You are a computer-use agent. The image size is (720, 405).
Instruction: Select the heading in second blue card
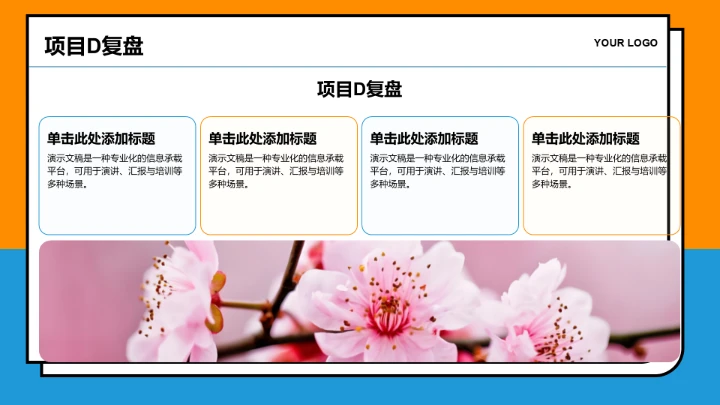tap(424, 138)
